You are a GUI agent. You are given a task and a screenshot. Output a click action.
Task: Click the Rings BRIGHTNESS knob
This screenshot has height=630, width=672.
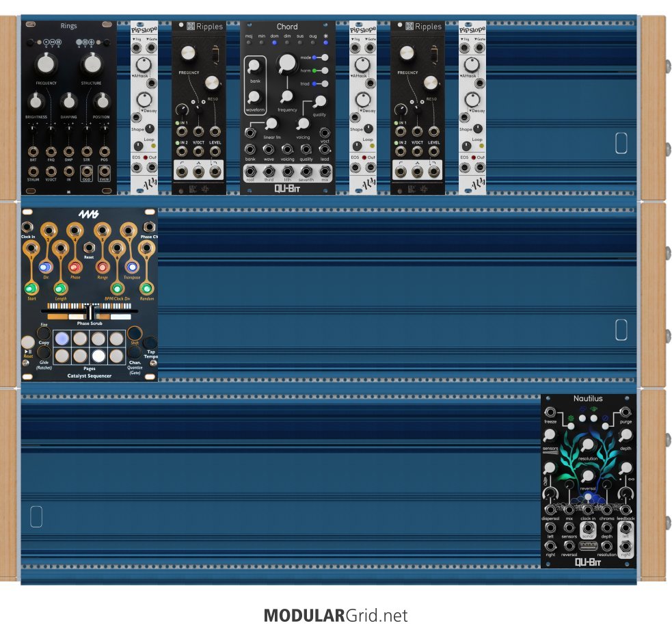coord(36,101)
